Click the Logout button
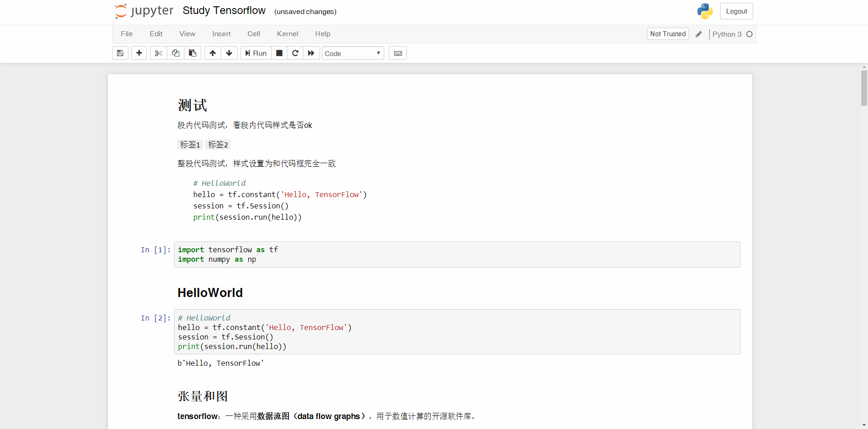This screenshot has width=868, height=429. 736,11
